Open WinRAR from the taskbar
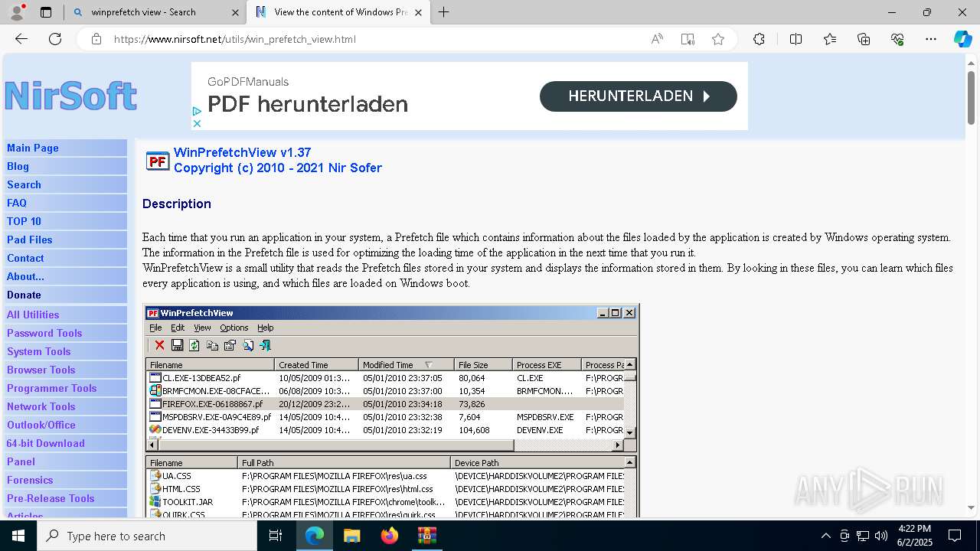Screen dimensions: 980x551 pyautogui.click(x=426, y=536)
